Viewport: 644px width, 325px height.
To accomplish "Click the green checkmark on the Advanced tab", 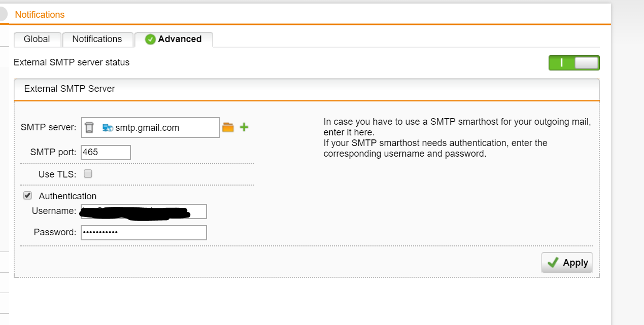I will point(150,39).
